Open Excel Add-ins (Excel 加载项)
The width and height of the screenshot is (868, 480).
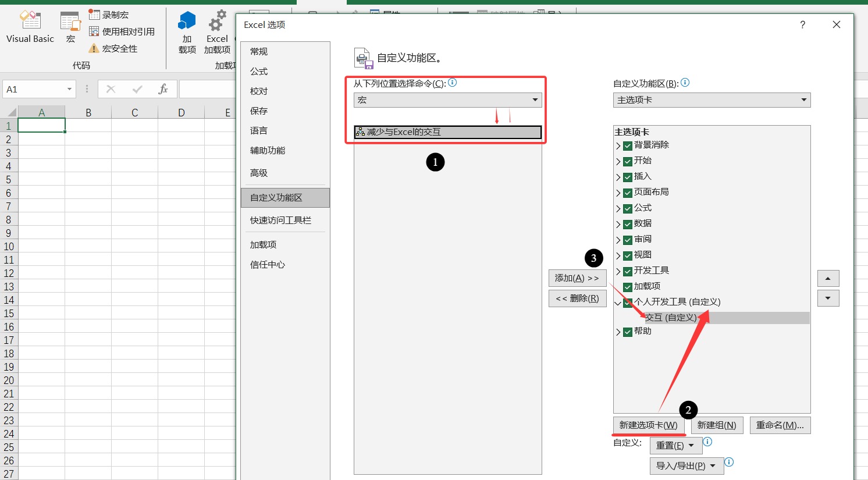[217, 33]
